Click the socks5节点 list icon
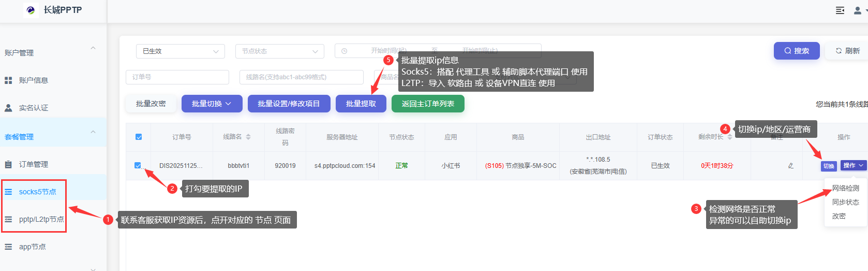The image size is (868, 271). click(x=8, y=192)
